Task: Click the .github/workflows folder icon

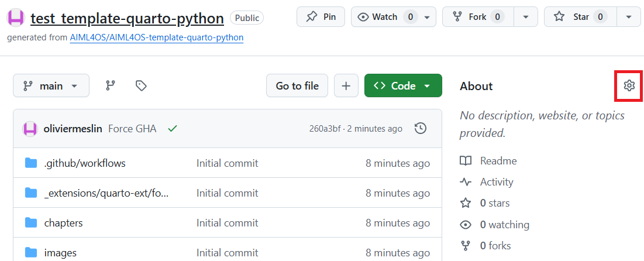Action: [x=31, y=163]
